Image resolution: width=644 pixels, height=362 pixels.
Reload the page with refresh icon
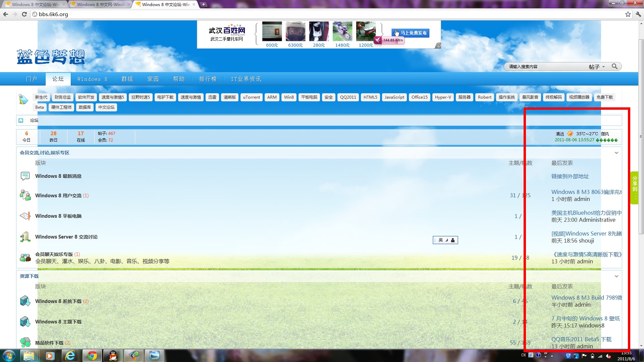[x=24, y=14]
